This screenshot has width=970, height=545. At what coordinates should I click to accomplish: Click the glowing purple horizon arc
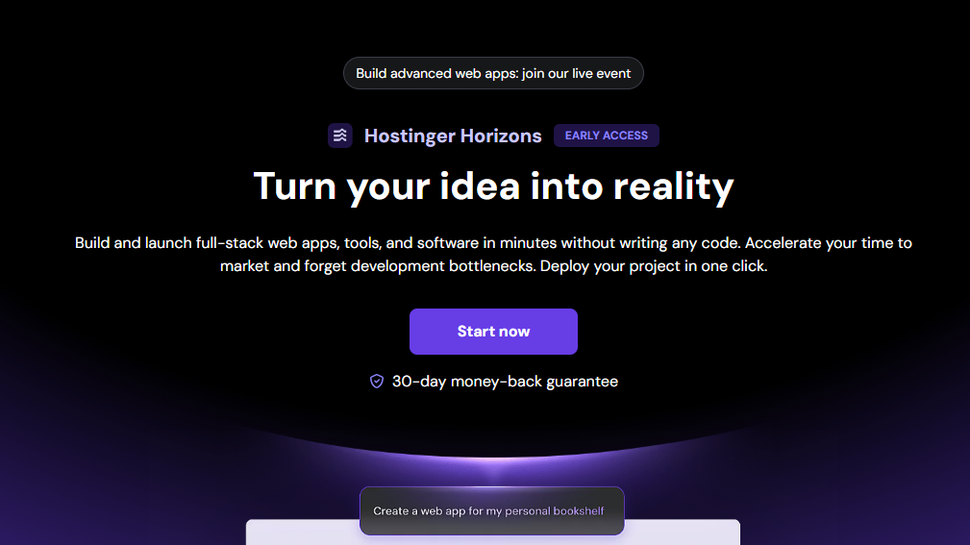pos(493,455)
